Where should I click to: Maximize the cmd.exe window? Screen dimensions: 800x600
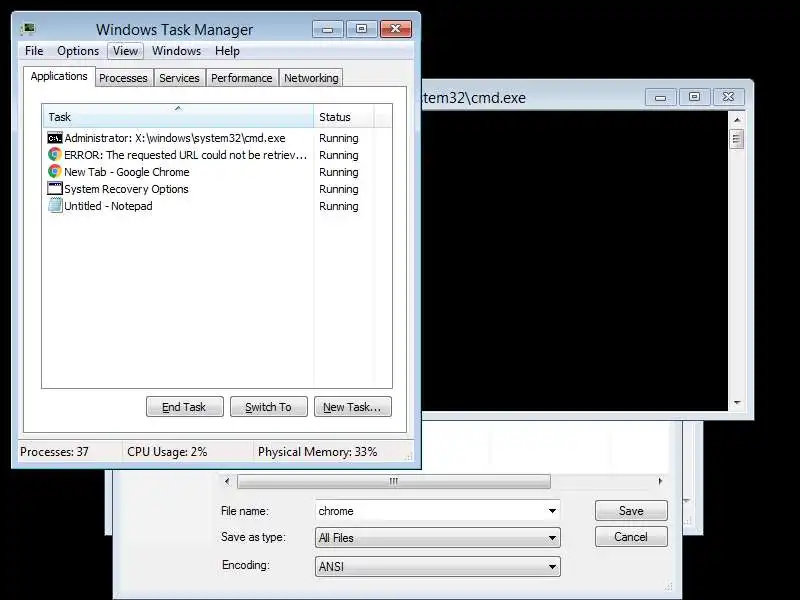pos(694,97)
